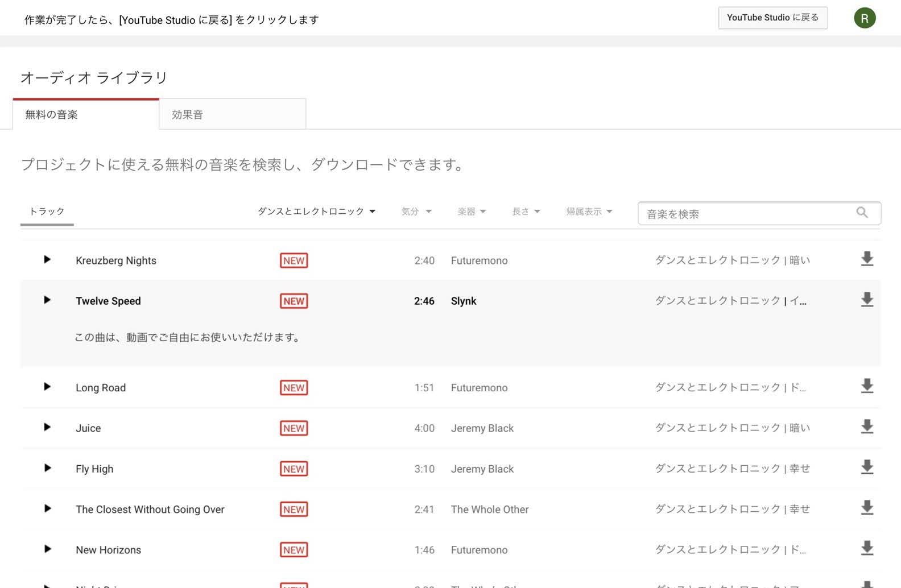The height and width of the screenshot is (588, 901).
Task: Open the user account avatar
Action: click(864, 18)
